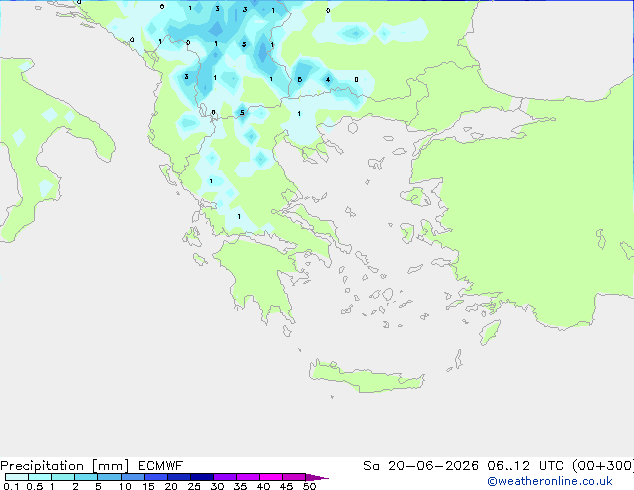Click the "0.1" legend scale label

(11, 486)
